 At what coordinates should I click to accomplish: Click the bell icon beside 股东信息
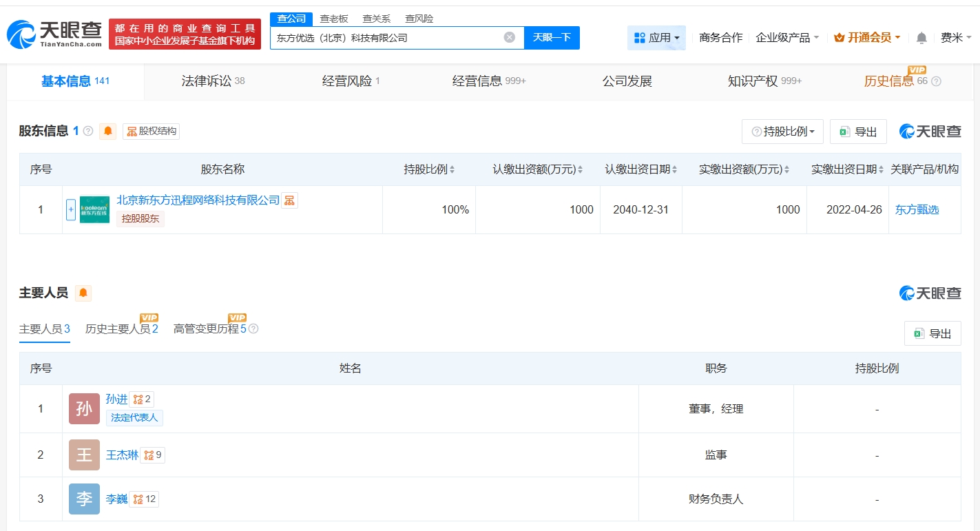(x=108, y=131)
